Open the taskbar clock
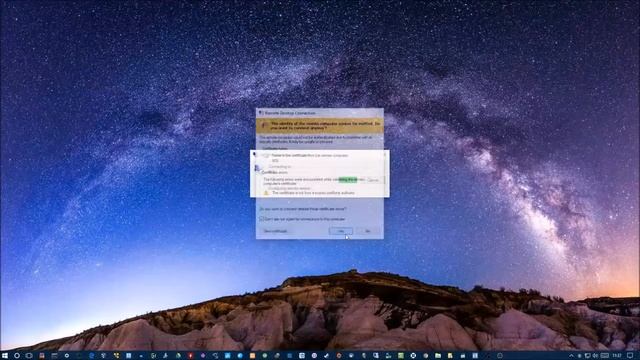 (617, 356)
